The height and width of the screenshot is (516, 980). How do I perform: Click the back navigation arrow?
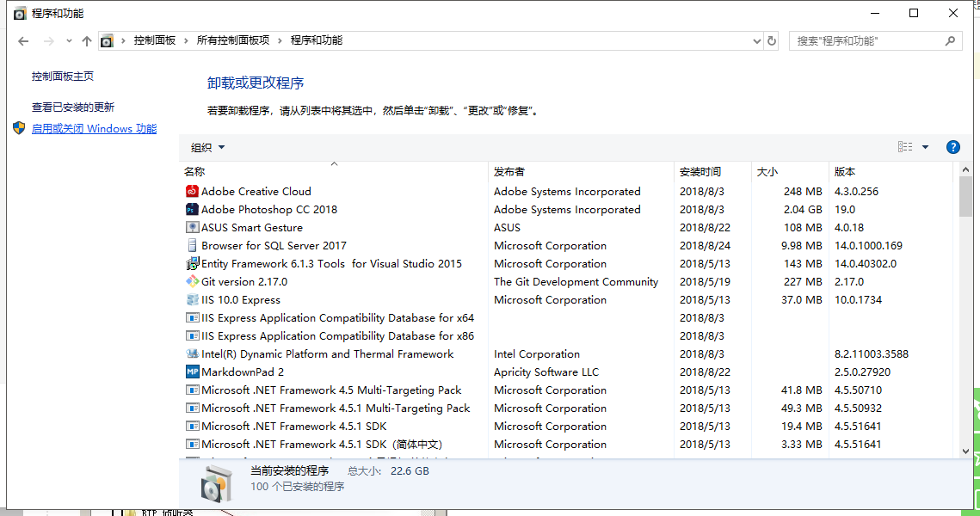23,40
